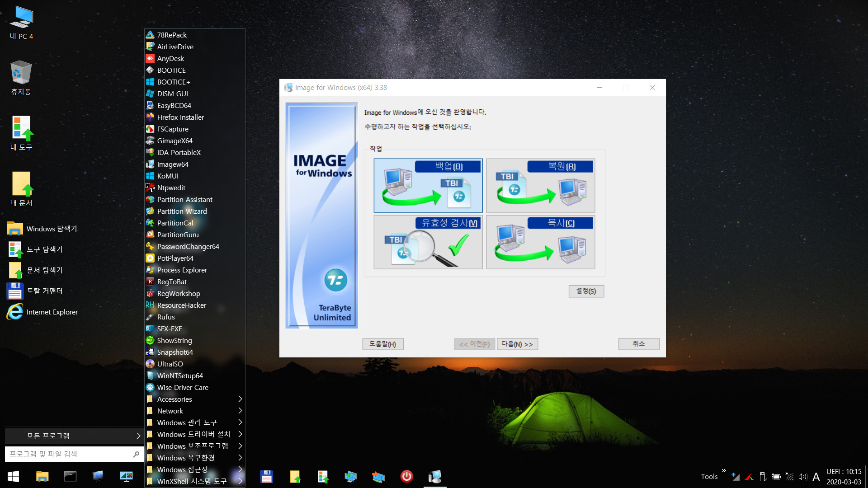Click the Ntpwedit icon
Screen dimensions: 868x488
tap(150, 188)
